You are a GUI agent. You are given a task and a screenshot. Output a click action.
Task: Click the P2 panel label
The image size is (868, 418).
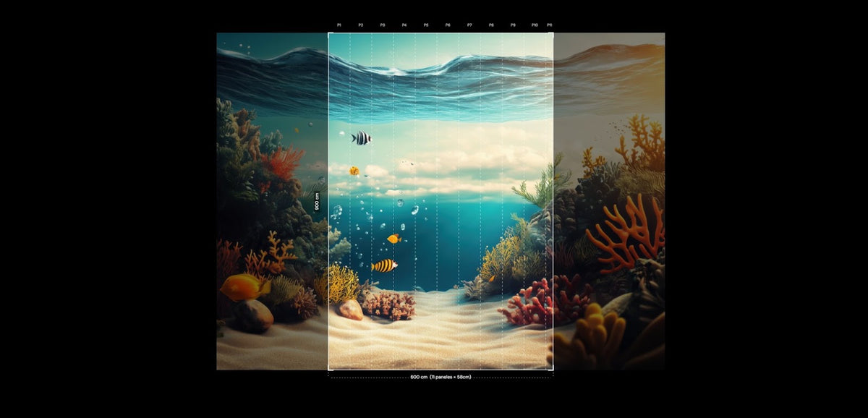pyautogui.click(x=361, y=25)
